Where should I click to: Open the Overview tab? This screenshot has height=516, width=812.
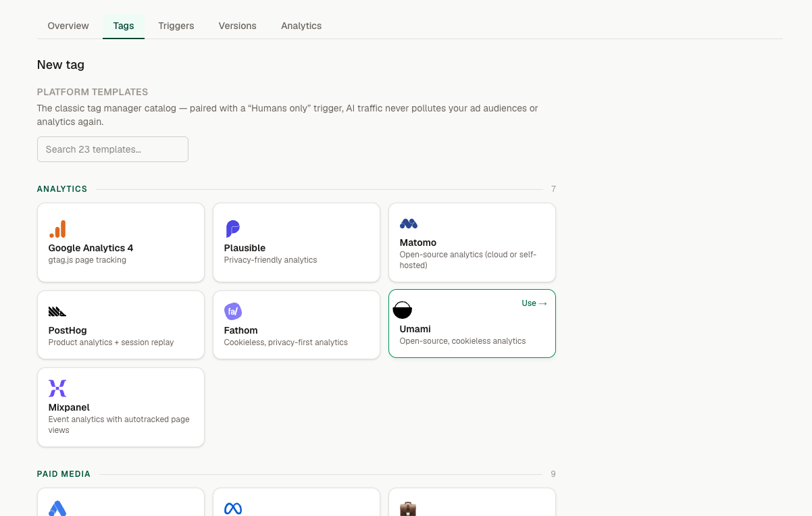click(x=68, y=26)
